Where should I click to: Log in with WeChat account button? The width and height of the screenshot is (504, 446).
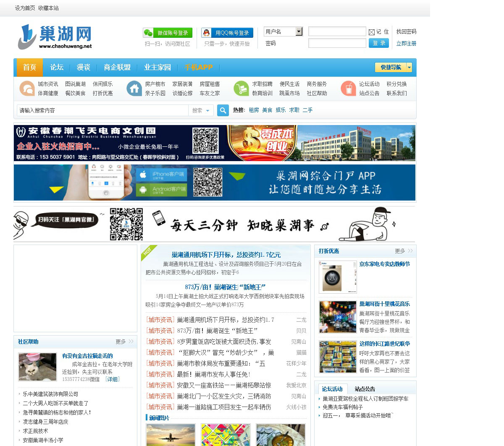coord(168,33)
